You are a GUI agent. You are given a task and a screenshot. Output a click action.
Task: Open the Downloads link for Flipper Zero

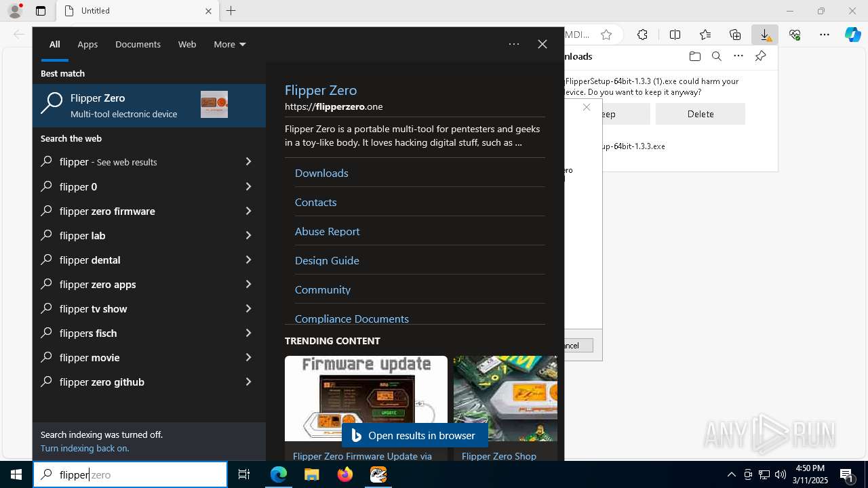tap(321, 173)
